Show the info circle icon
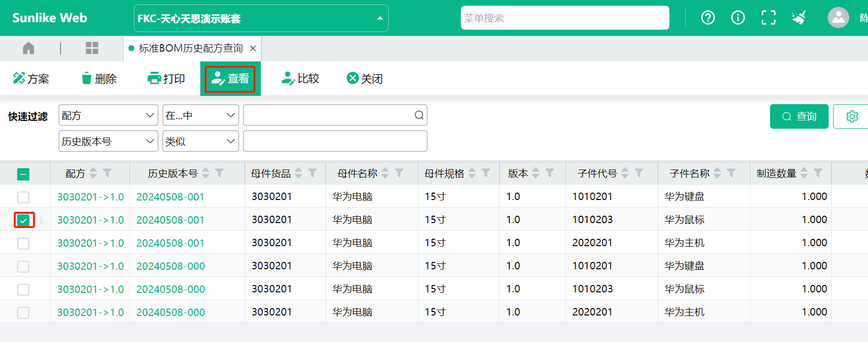The height and width of the screenshot is (342, 868). (x=738, y=18)
